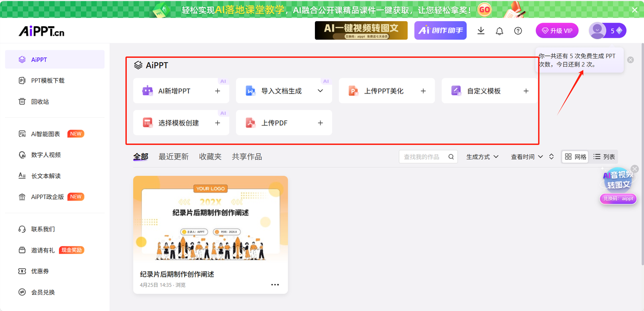644x311 pixels.
Task: Click 联系我们 headset item
Action: [x=55, y=229]
